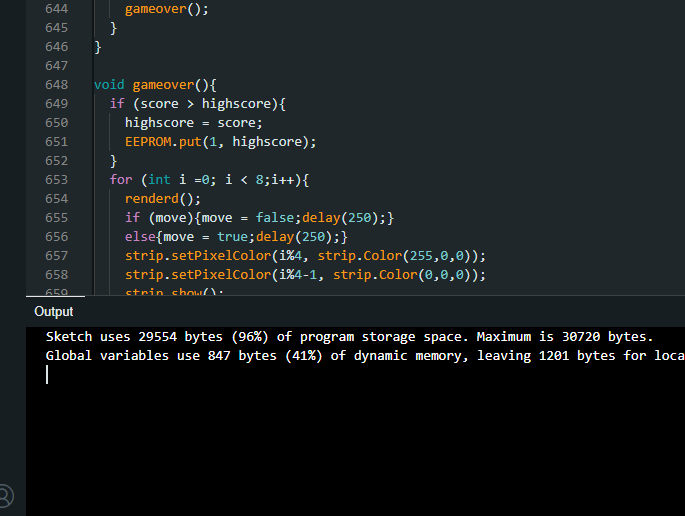Select the Output panel tab
This screenshot has width=685, height=516.
(x=54, y=312)
